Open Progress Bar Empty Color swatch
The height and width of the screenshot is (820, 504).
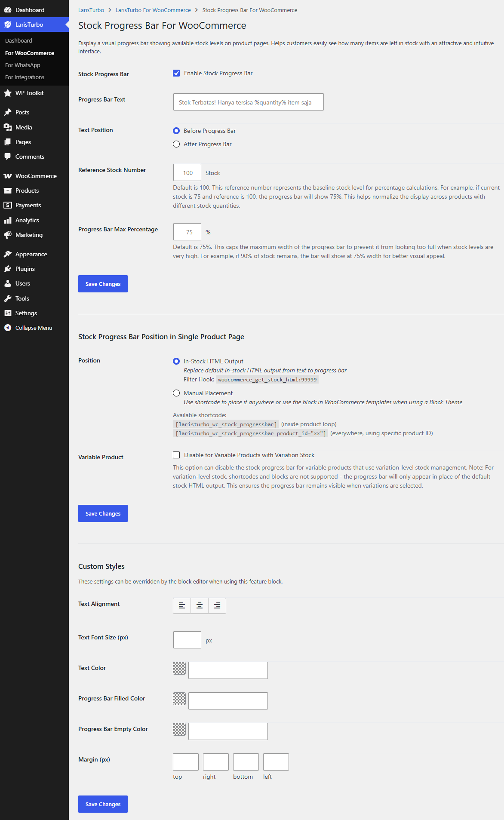(179, 729)
